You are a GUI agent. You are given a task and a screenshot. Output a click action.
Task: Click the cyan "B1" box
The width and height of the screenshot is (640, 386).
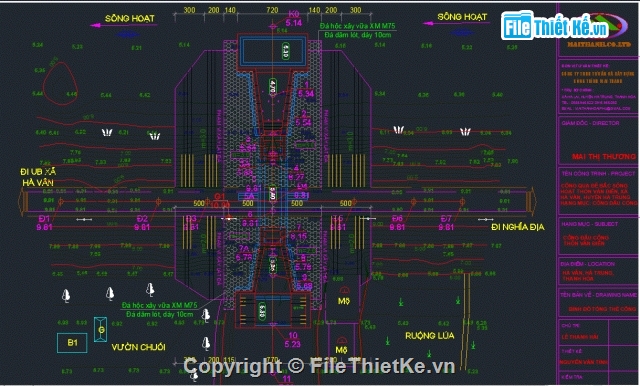pyautogui.click(x=72, y=343)
